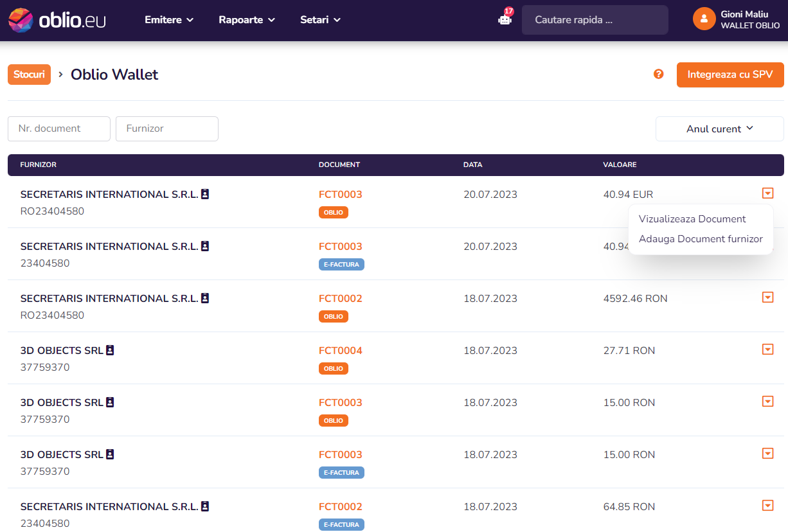This screenshot has height=532, width=788.
Task: Click the E-FACTURA badge in the 64.85 RON row
Action: pos(341,525)
